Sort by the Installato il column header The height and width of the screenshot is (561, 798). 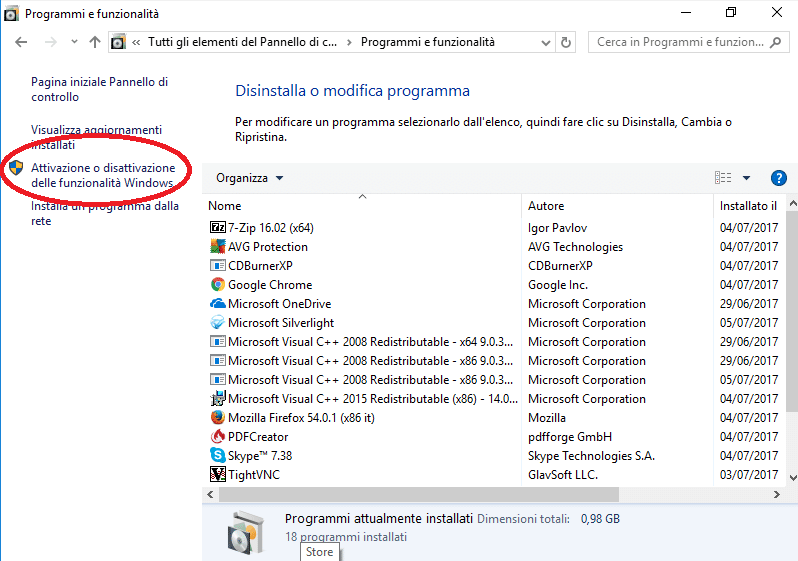(x=749, y=206)
